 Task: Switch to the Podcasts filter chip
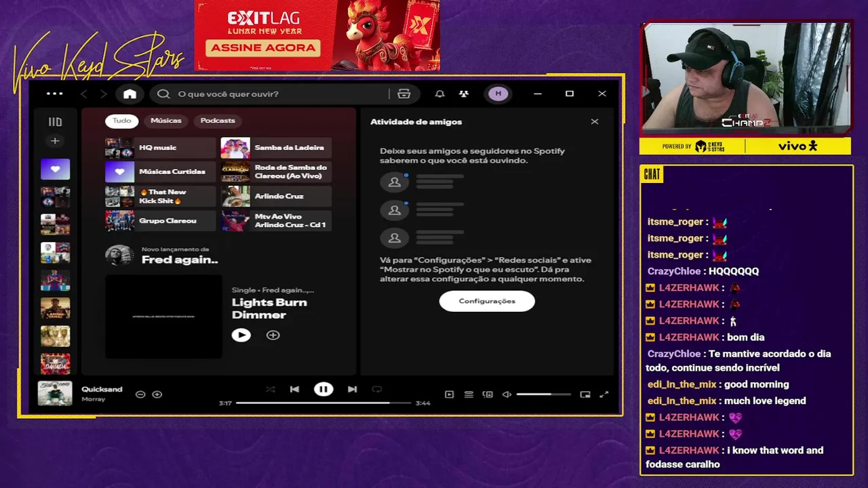[218, 121]
